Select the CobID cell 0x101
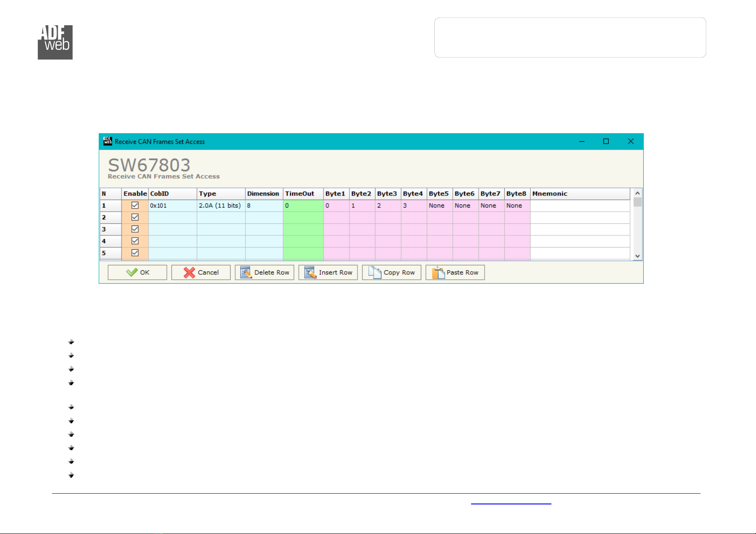Image resolution: width=756 pixels, height=534 pixels. click(173, 205)
